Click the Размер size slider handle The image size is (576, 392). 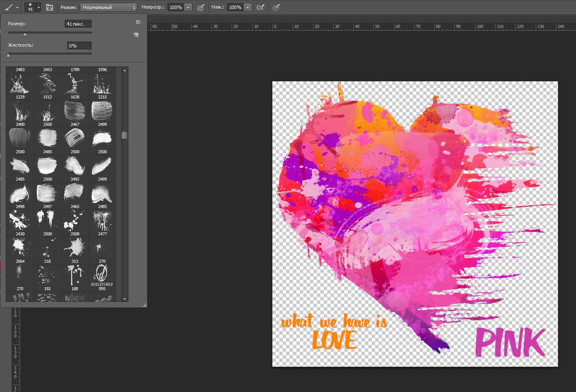25,35
